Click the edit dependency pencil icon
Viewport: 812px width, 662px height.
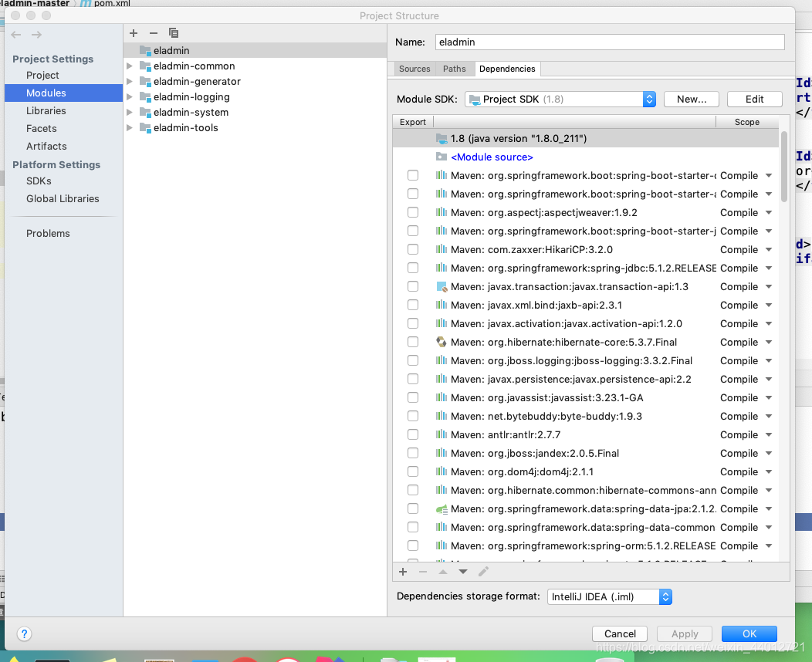(483, 572)
